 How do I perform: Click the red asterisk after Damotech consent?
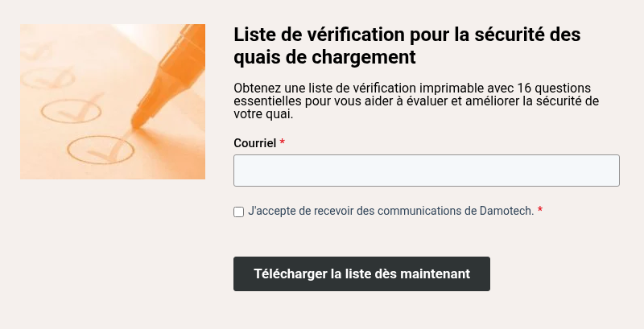pyautogui.click(x=540, y=211)
